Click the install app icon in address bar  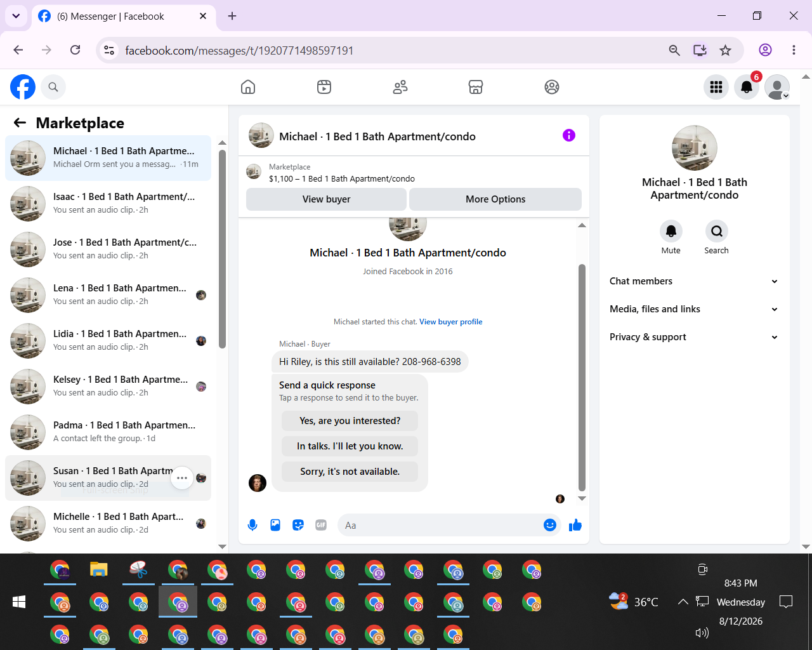tap(700, 50)
